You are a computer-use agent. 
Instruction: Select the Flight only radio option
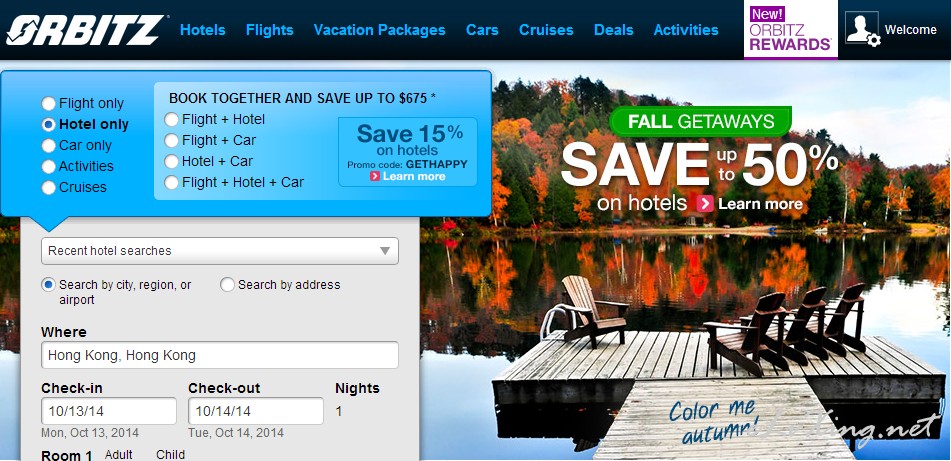[49, 104]
